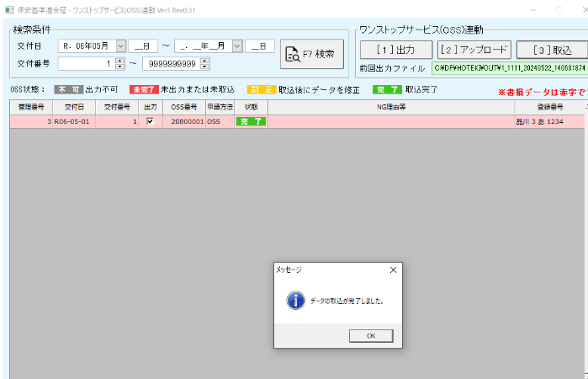This screenshot has width=588, height=379.
Task: Click the [3]取込 button
Action: click(x=551, y=50)
